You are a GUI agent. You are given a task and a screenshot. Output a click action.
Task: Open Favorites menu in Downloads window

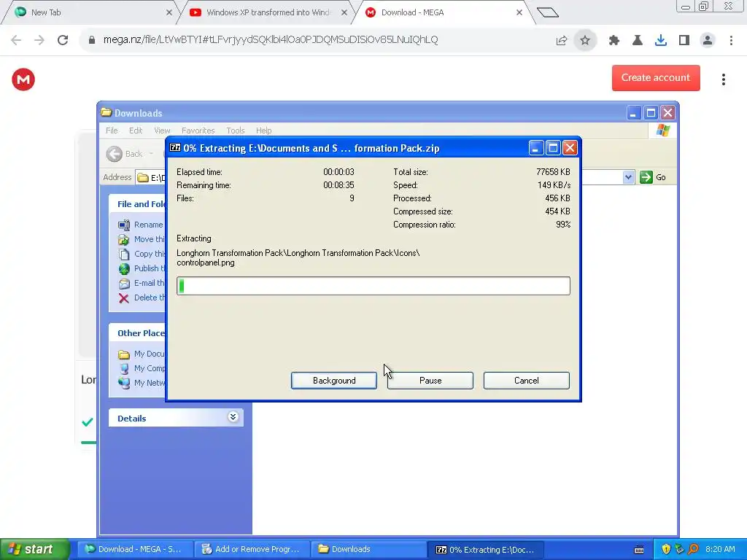pyautogui.click(x=198, y=131)
